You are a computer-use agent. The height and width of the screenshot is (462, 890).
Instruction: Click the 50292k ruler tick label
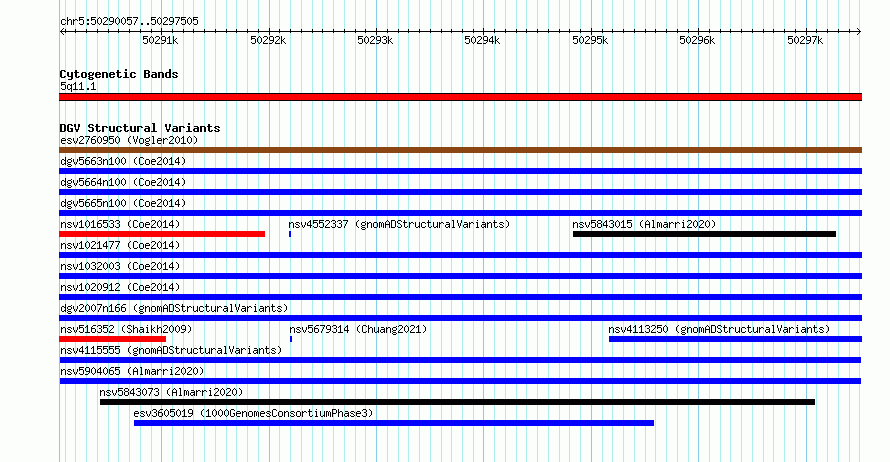(x=268, y=40)
